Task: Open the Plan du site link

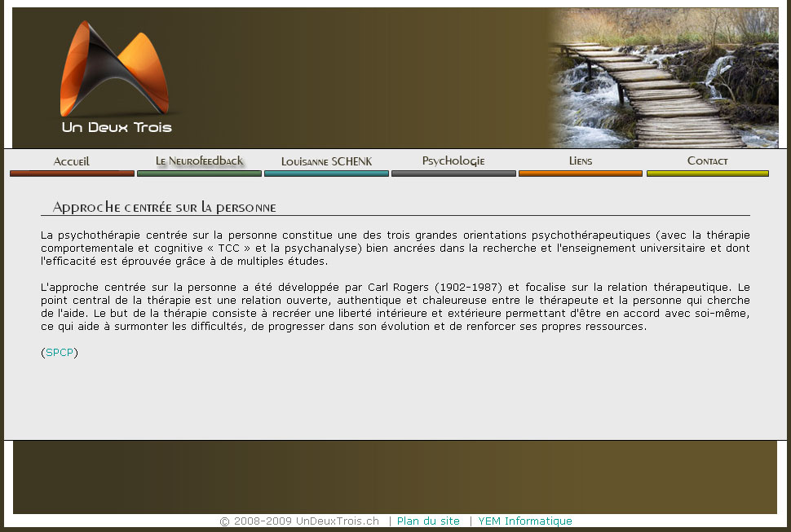Action: [x=428, y=521]
